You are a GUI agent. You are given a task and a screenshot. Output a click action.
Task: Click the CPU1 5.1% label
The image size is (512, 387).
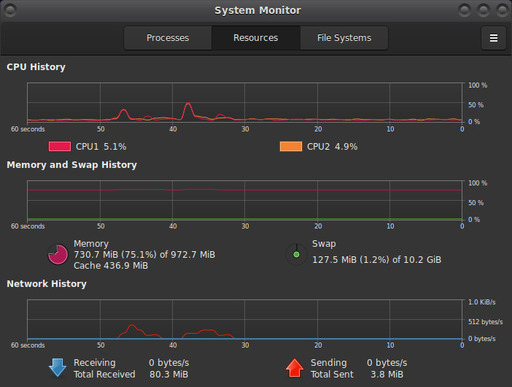point(101,147)
